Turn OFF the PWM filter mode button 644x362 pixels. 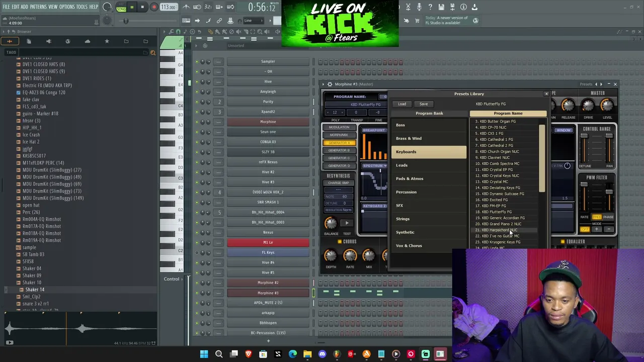point(585,230)
